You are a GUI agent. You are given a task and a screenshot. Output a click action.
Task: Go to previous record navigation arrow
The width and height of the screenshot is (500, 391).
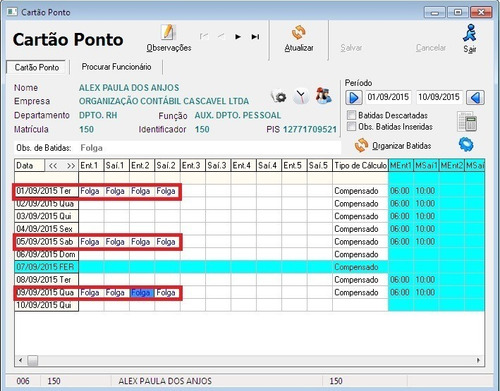click(x=221, y=36)
